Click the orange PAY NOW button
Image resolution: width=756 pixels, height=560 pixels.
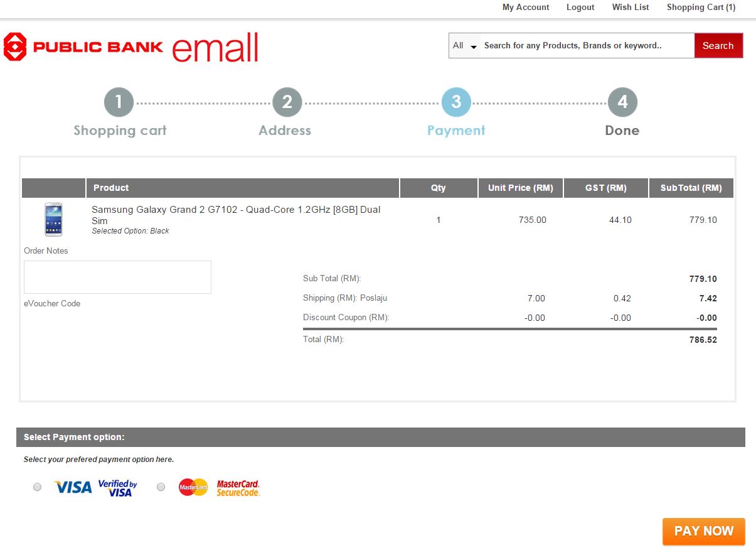coord(704,531)
